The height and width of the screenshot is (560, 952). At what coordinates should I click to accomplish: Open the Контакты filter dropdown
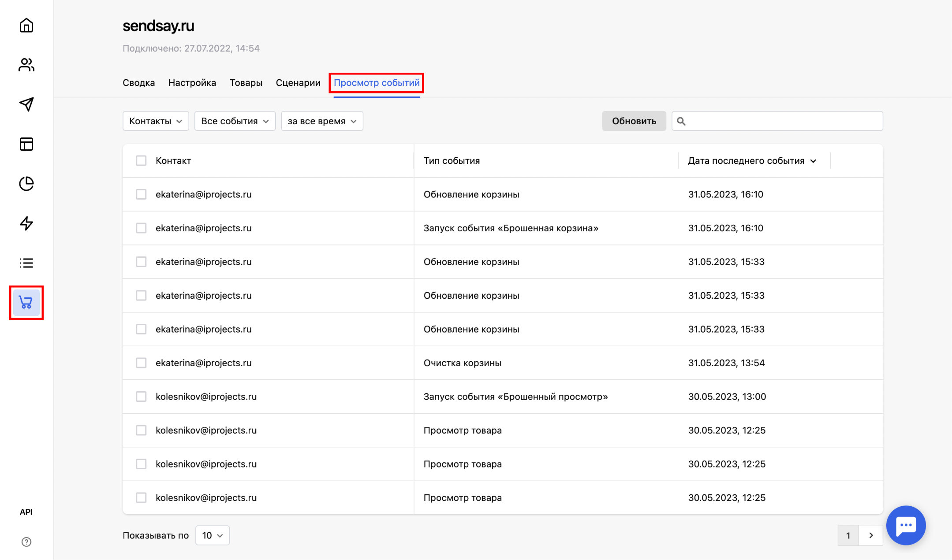point(156,121)
